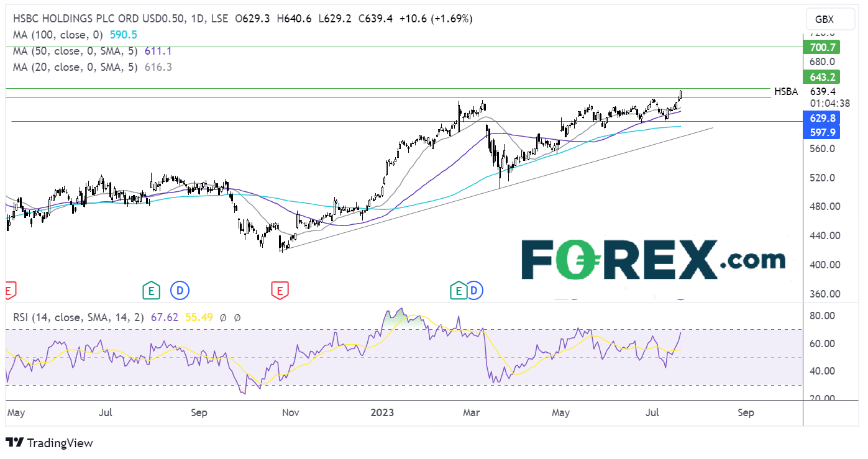Click the 616.3 MA 20 value
Image resolution: width=868 pixels, height=459 pixels.
159,67
